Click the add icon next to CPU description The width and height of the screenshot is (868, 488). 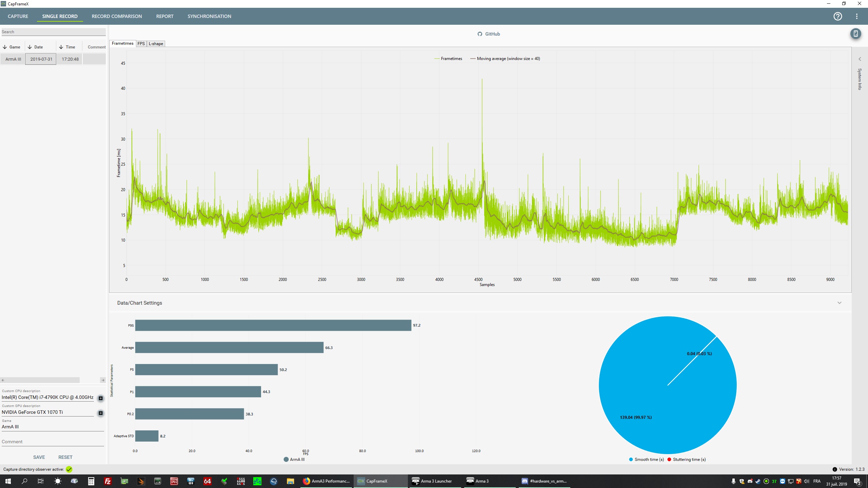pyautogui.click(x=101, y=398)
